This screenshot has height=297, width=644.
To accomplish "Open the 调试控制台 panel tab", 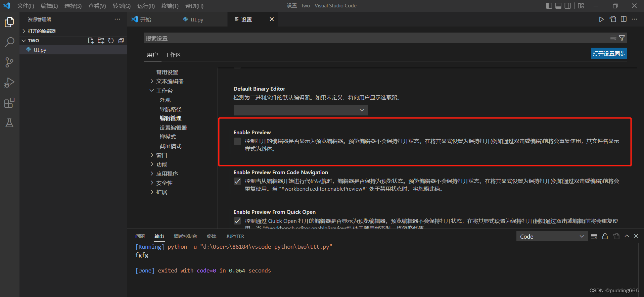I will pos(185,236).
